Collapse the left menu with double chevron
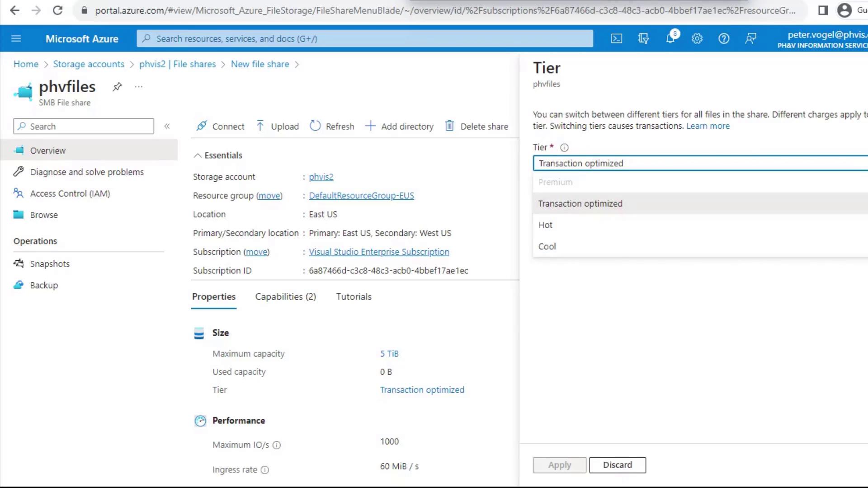 tap(167, 127)
